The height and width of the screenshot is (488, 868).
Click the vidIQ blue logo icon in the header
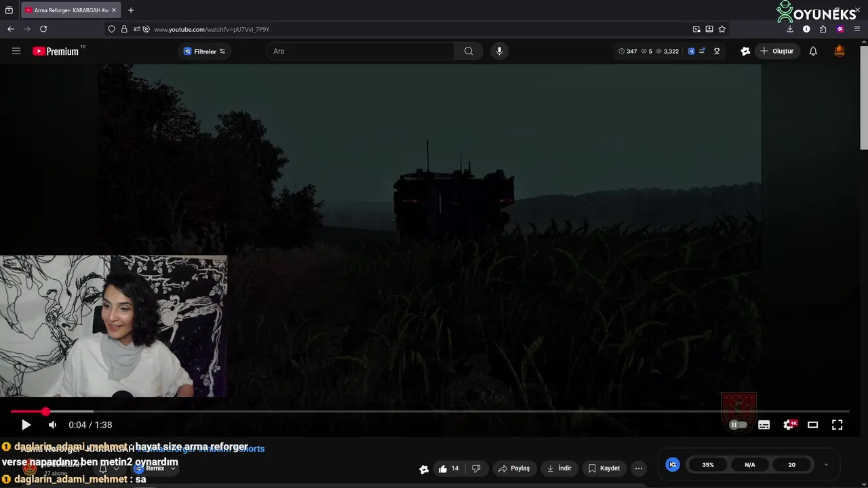(x=691, y=52)
